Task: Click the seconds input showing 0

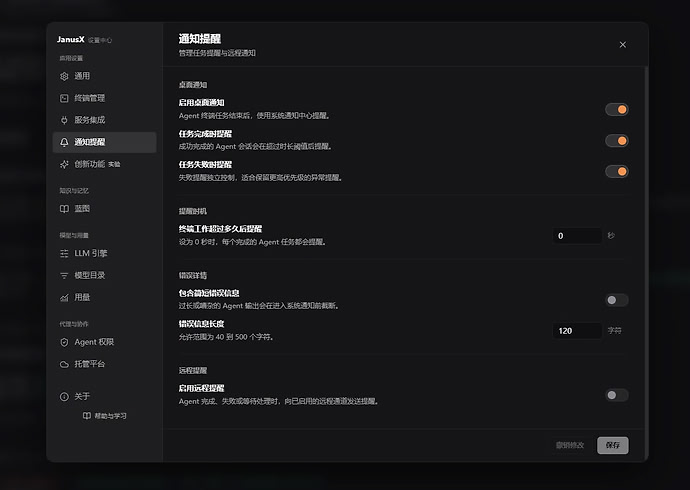Action: tap(577, 236)
